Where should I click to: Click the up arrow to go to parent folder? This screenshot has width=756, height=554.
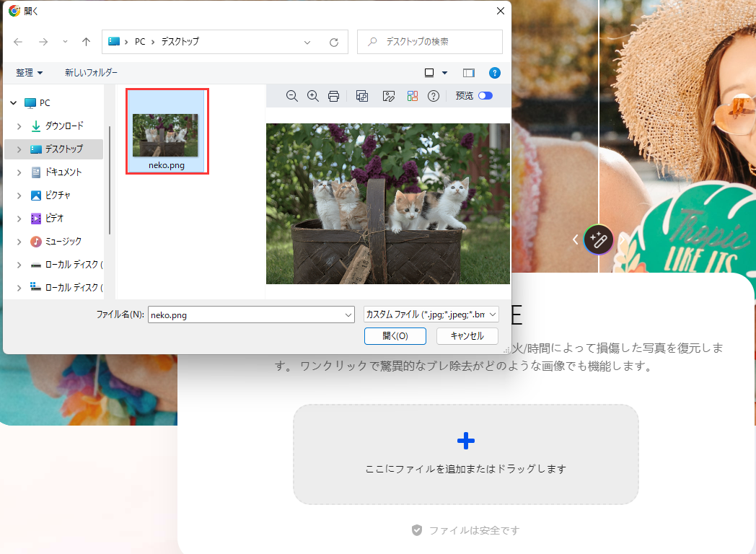click(85, 42)
